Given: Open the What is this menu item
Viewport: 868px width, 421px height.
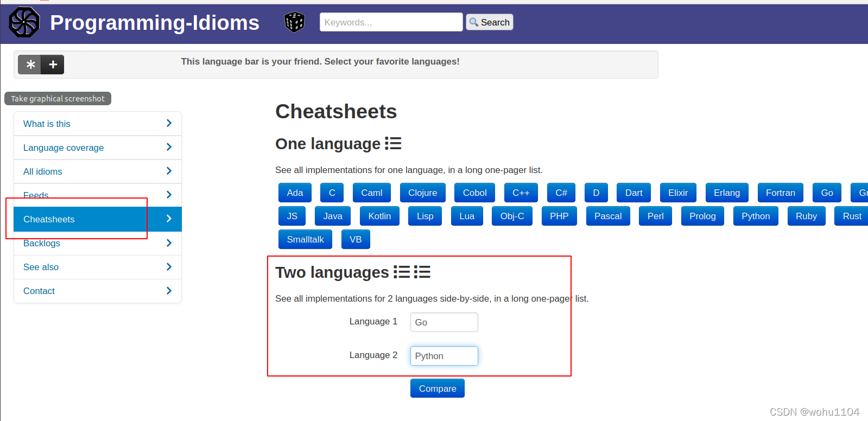Looking at the screenshot, I should pos(98,124).
